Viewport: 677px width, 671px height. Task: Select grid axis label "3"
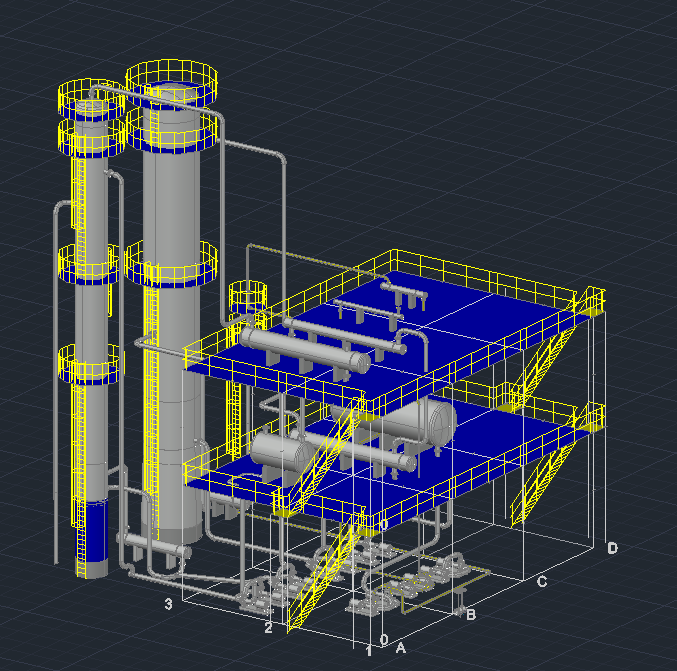(x=168, y=604)
